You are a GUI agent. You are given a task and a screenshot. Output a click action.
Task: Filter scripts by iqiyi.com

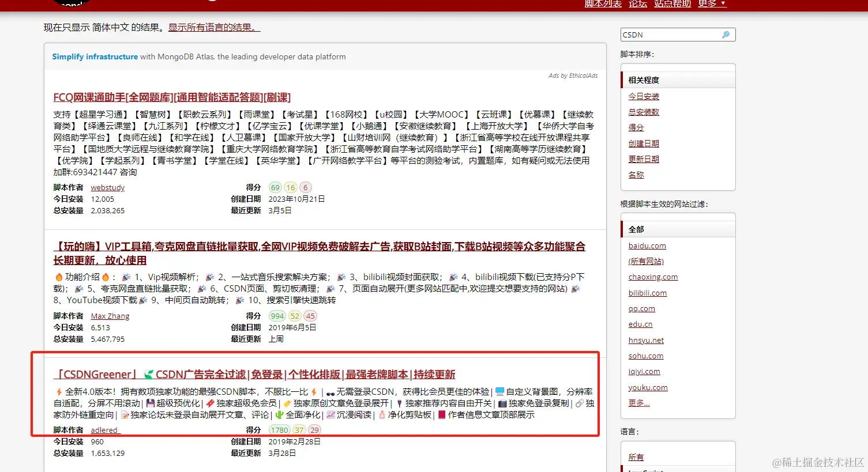pos(644,371)
